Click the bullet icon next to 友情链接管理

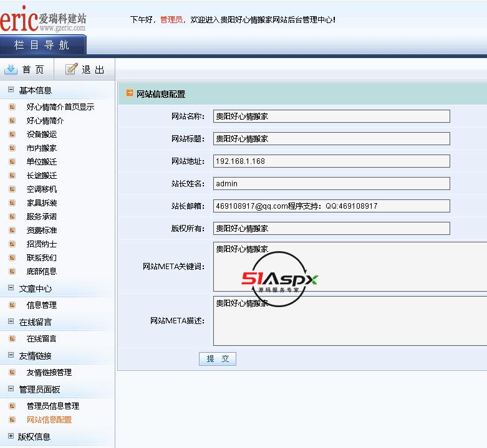tap(12, 373)
